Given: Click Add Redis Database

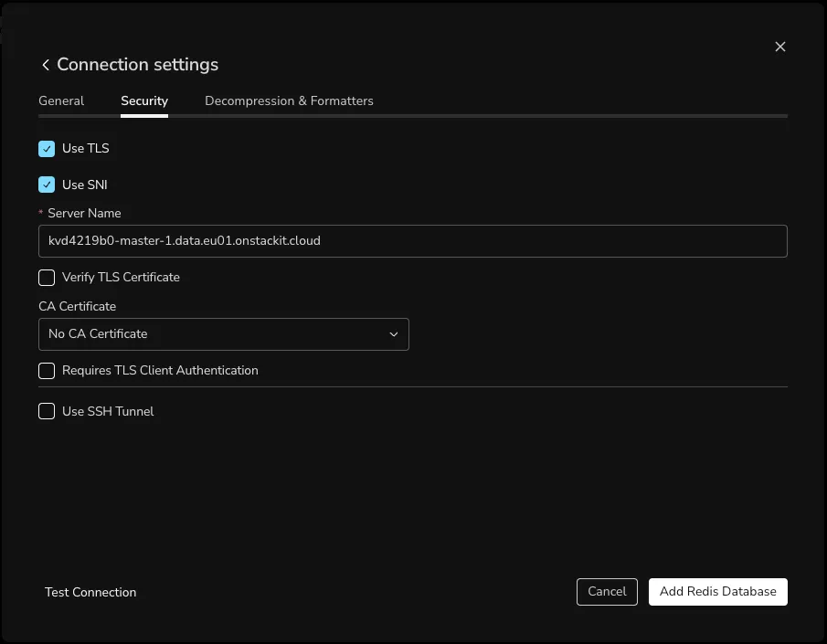Looking at the screenshot, I should [718, 592].
